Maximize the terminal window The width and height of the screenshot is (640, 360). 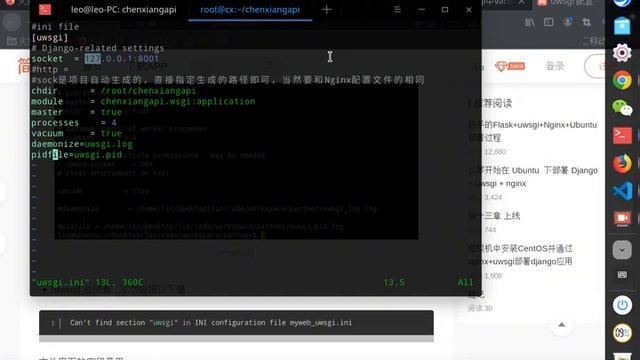coord(445,9)
